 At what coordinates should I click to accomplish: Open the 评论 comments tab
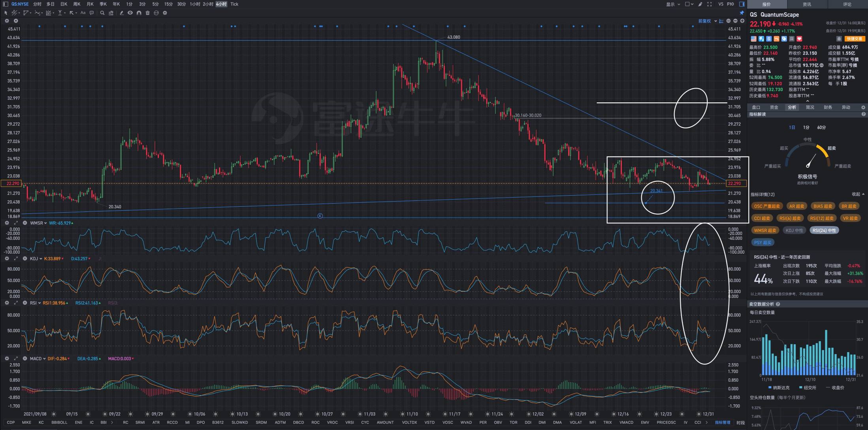coord(847,4)
